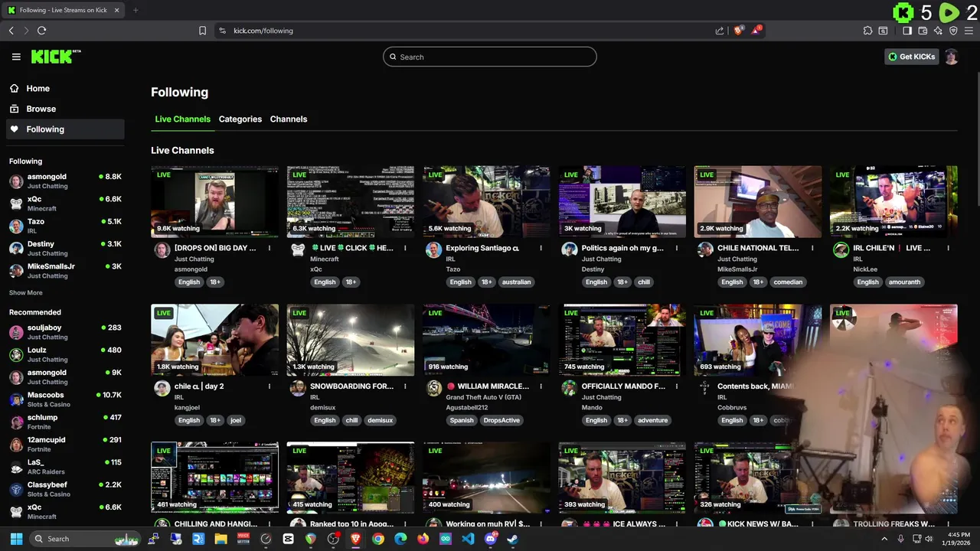980x551 pixels.
Task: Switch to the Categories tab
Action: click(x=240, y=119)
